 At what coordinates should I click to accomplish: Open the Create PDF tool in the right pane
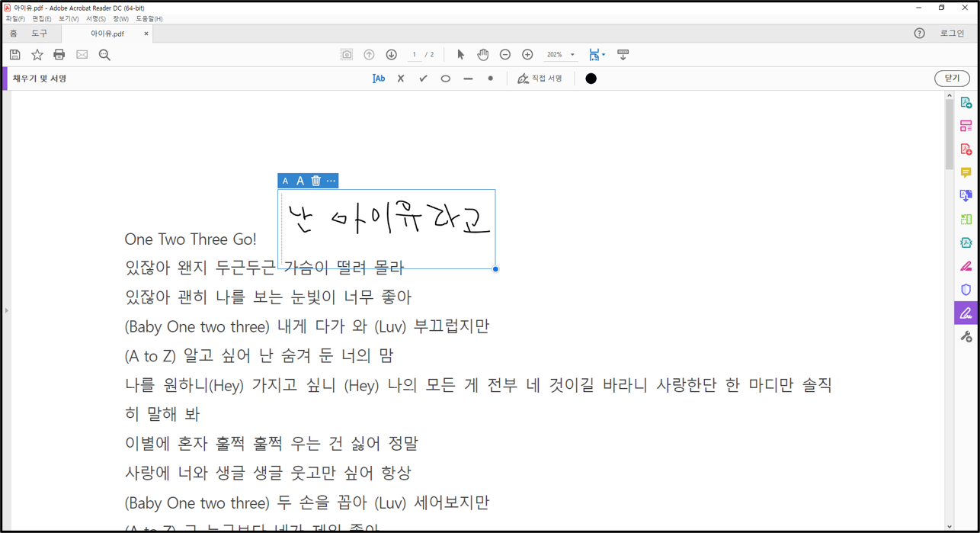pyautogui.click(x=966, y=102)
